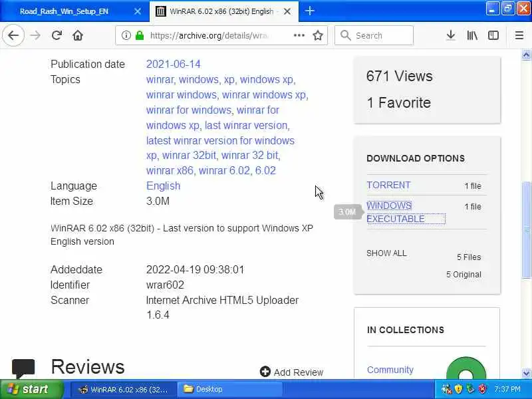This screenshot has height=399, width=532.
Task: Click the yellow security shield tray icon
Action: [x=458, y=389]
